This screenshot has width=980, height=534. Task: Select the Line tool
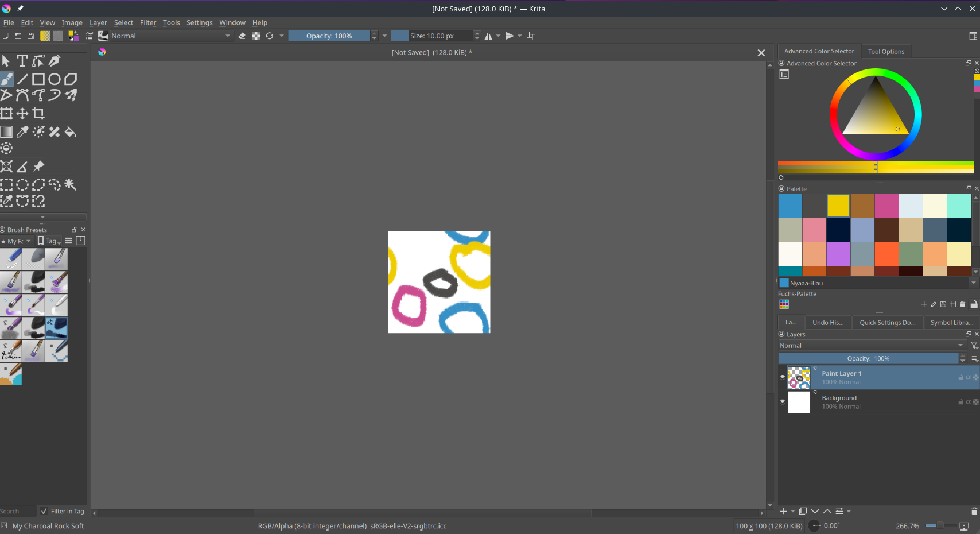pyautogui.click(x=22, y=79)
